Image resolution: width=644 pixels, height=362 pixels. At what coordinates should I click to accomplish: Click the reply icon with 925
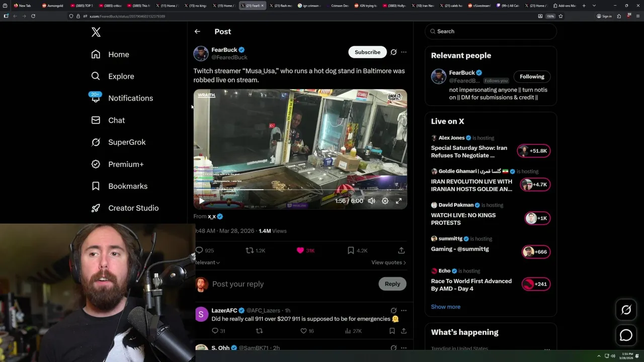coord(205,250)
